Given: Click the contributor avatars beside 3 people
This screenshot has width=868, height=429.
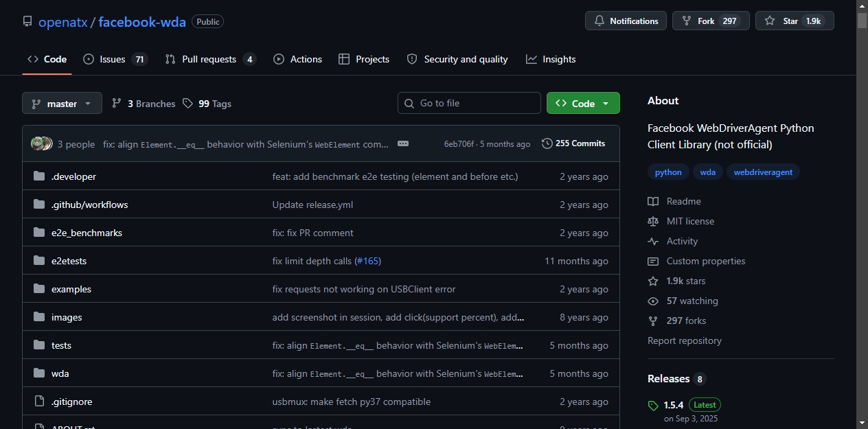Looking at the screenshot, I should pos(41,143).
